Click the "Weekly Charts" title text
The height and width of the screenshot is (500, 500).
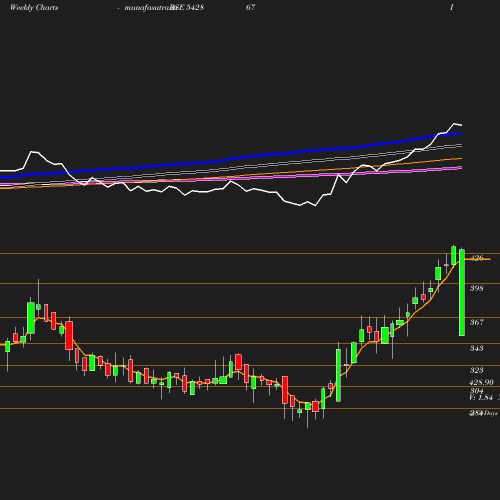[34, 7]
